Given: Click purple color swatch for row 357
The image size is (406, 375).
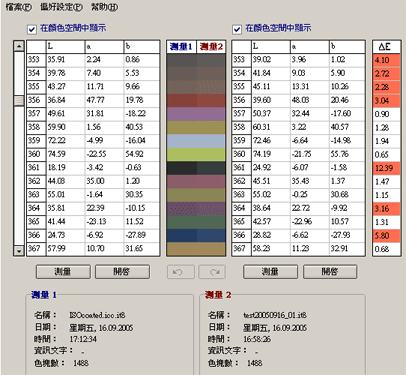Looking at the screenshot, I should [196, 114].
